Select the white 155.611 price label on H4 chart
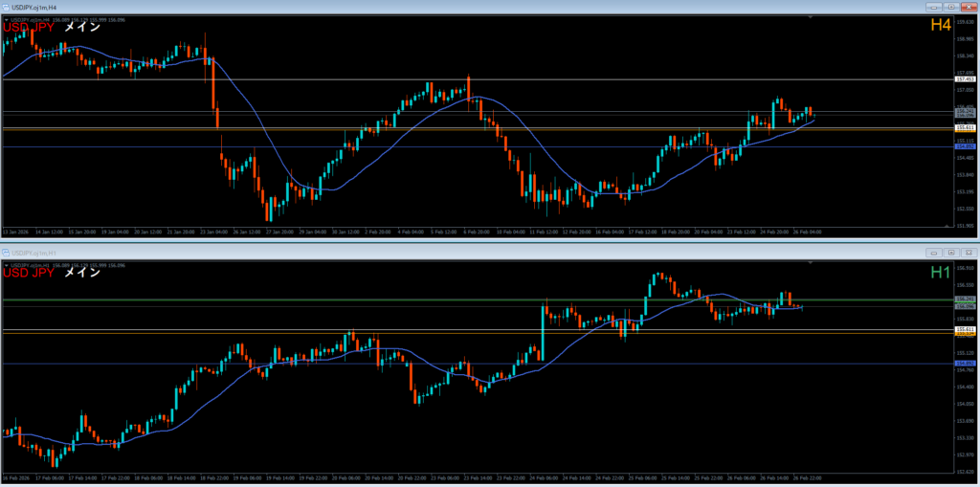Screen dimensions: 980x487 [965, 127]
